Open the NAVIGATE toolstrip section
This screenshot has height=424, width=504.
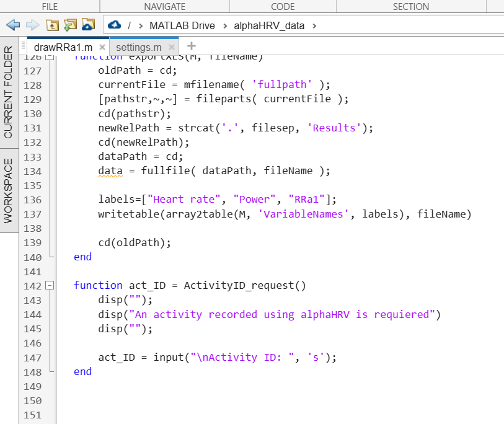pos(164,6)
